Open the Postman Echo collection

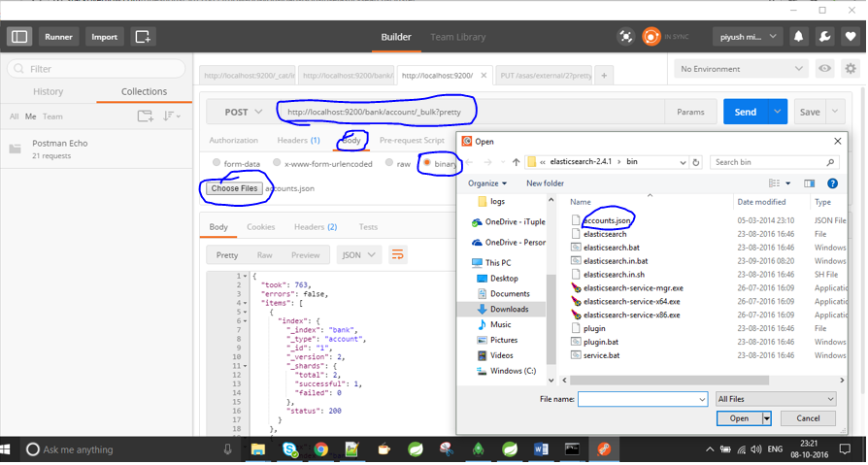[x=97, y=149]
